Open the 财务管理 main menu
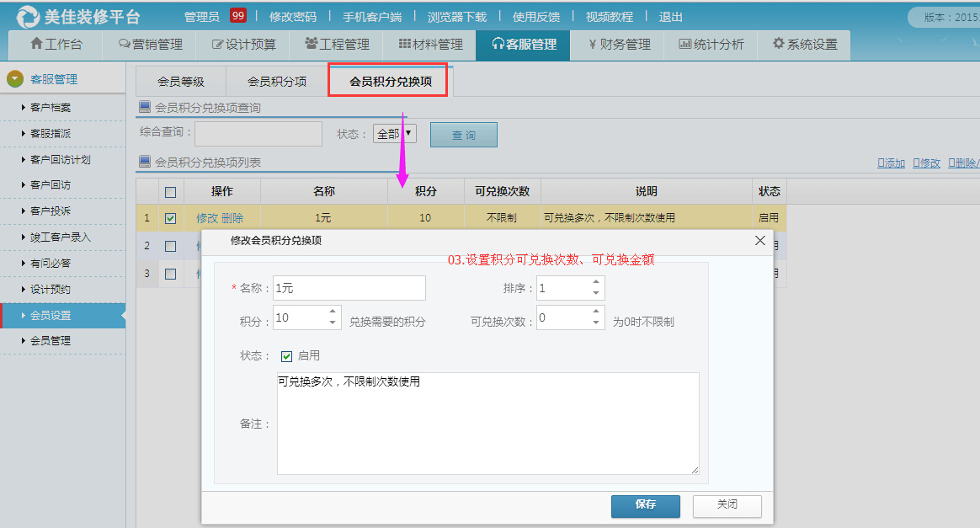The width and height of the screenshot is (980, 528). pos(619,45)
